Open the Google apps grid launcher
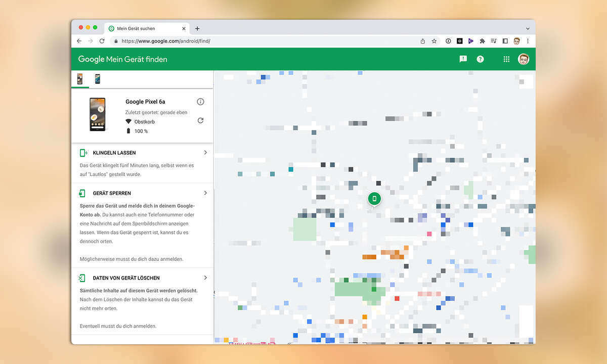607x364 pixels. [506, 59]
